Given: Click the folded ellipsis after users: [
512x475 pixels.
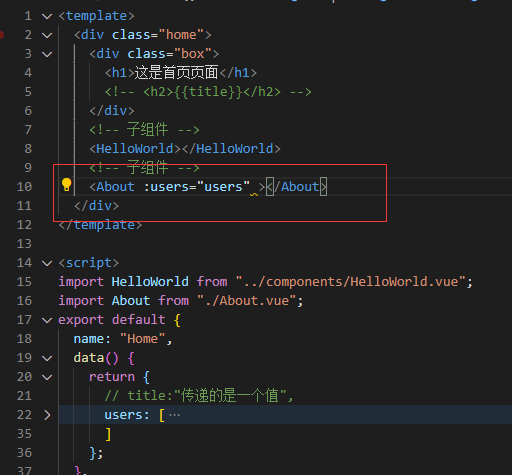Looking at the screenshot, I should [x=174, y=415].
